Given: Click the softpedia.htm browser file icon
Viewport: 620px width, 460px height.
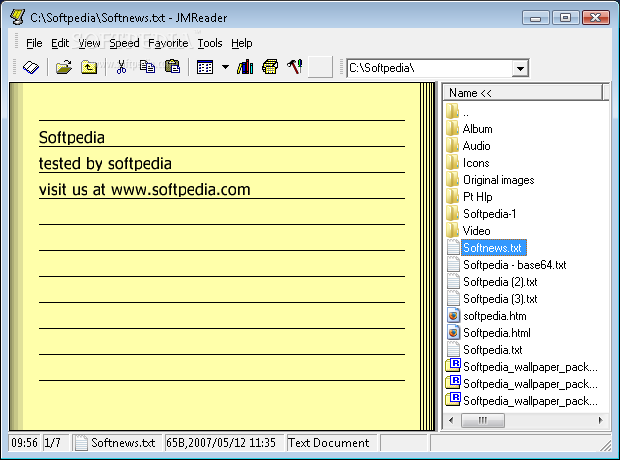Looking at the screenshot, I should (x=453, y=316).
